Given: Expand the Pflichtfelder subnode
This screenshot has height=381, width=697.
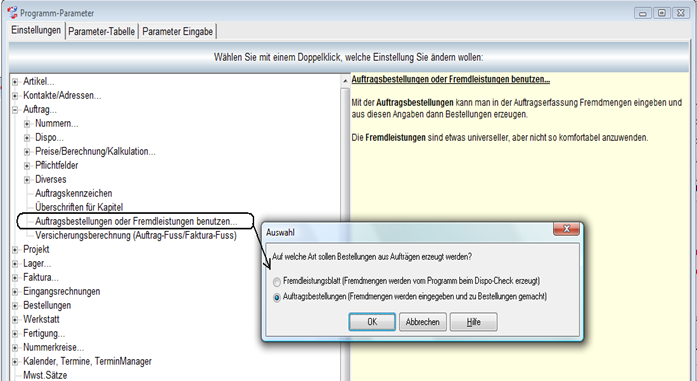Looking at the screenshot, I should (27, 166).
